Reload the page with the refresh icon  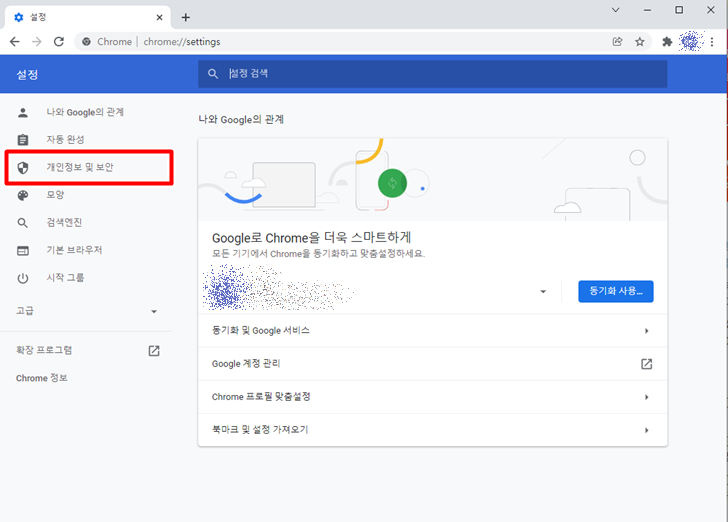(x=59, y=42)
